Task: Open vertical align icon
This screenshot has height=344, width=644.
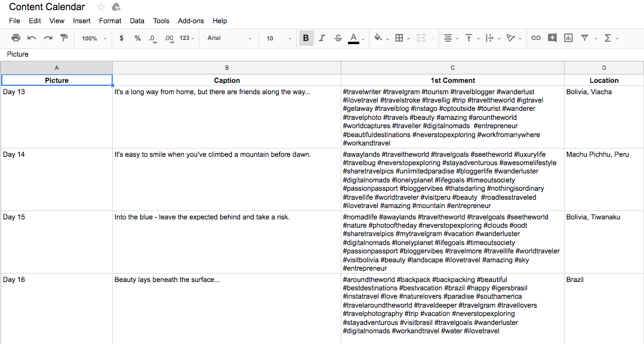Action: coord(469,38)
